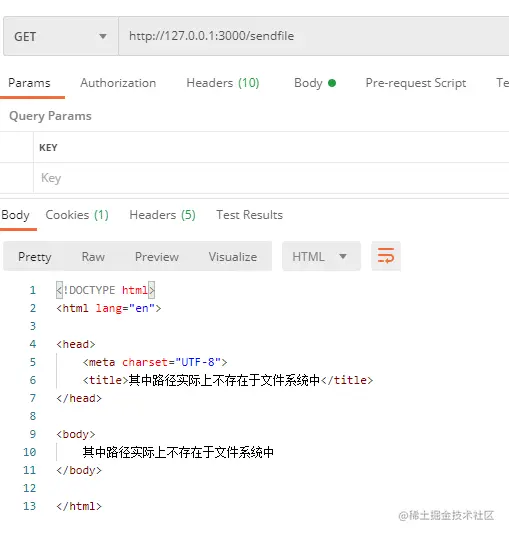Open the request Body tab with green dot
Screen dimensions: 509x536
(x=315, y=83)
